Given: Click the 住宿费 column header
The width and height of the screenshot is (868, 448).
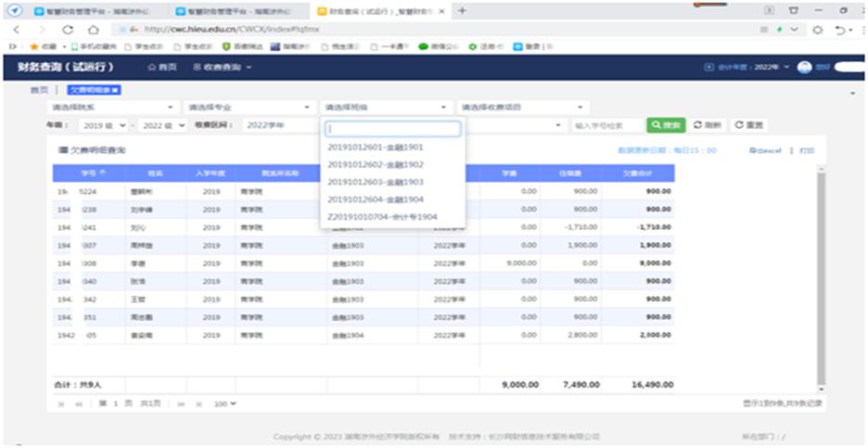Looking at the screenshot, I should [x=570, y=173].
